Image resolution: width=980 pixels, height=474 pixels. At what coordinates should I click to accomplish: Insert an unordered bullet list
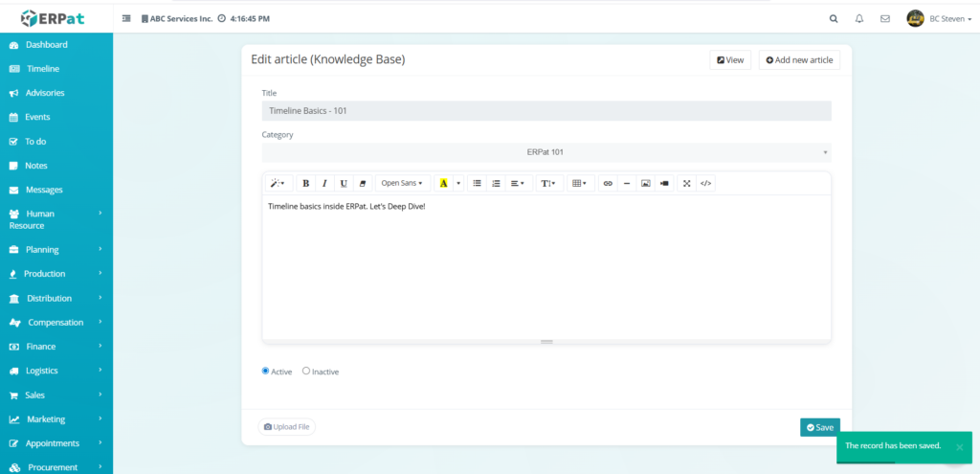[x=477, y=183]
